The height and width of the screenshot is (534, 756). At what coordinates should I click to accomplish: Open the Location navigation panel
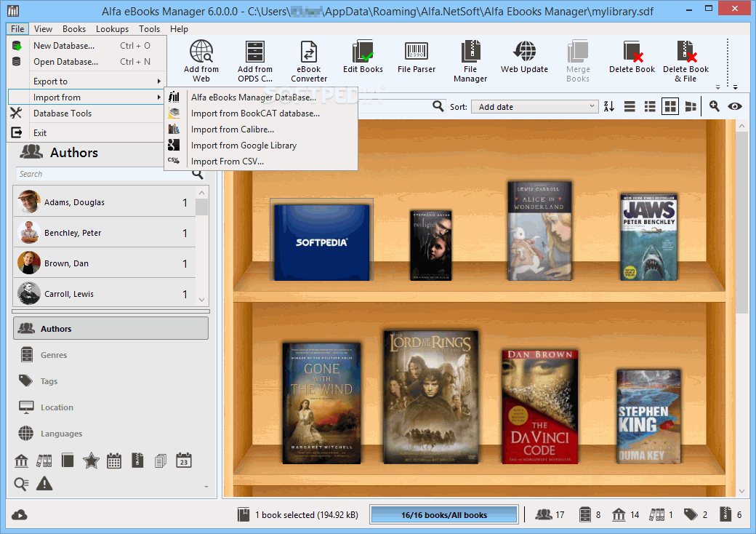(111, 407)
